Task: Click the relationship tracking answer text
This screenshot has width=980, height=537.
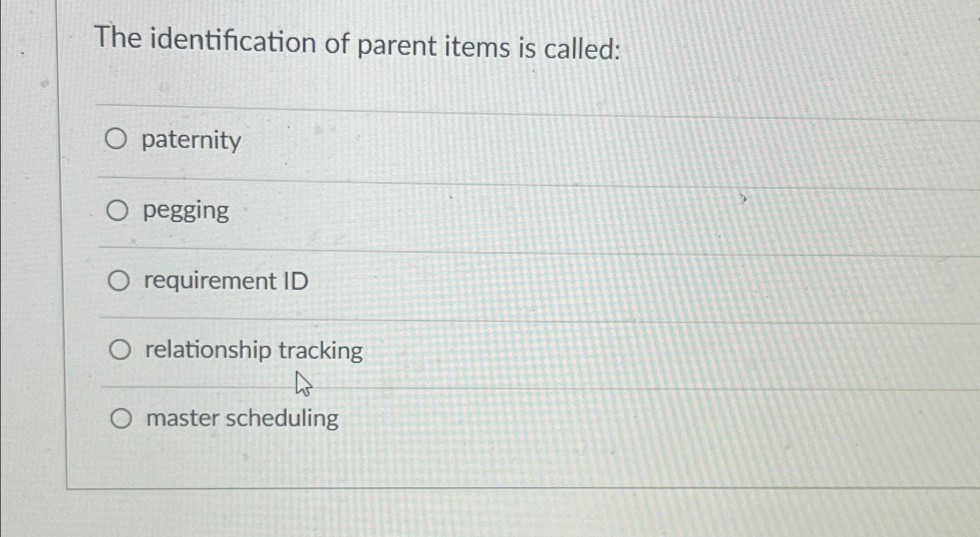Action: (x=253, y=349)
